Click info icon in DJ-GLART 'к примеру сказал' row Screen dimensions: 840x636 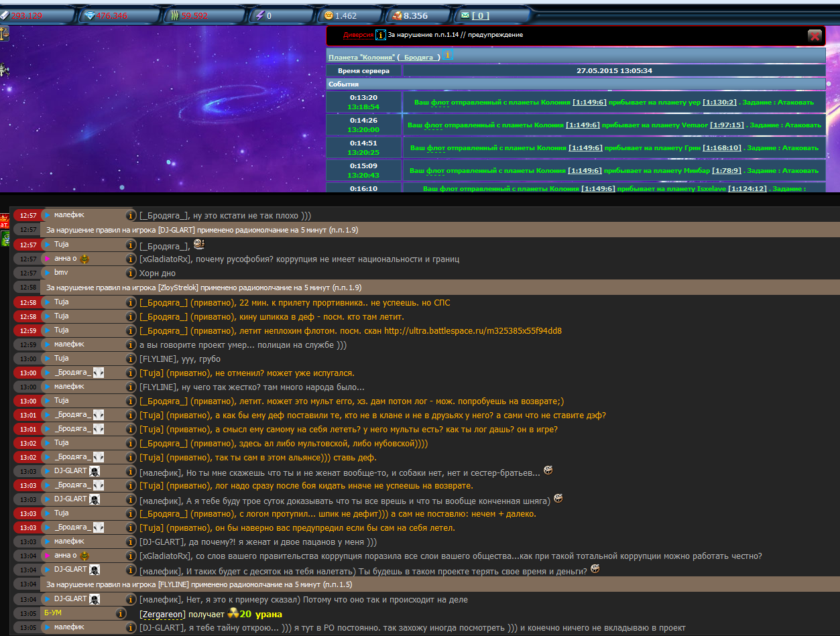click(131, 599)
